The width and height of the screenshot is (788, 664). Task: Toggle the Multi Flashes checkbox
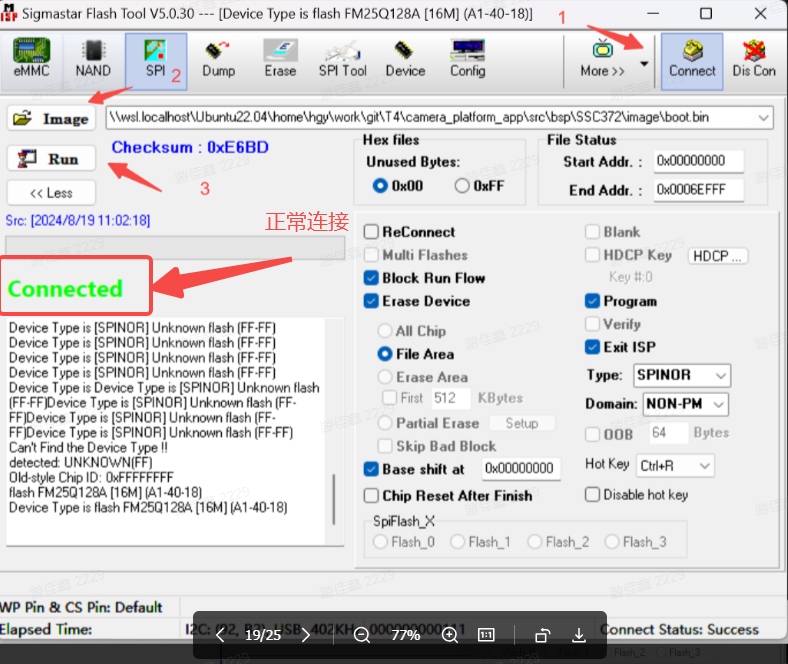coord(371,255)
